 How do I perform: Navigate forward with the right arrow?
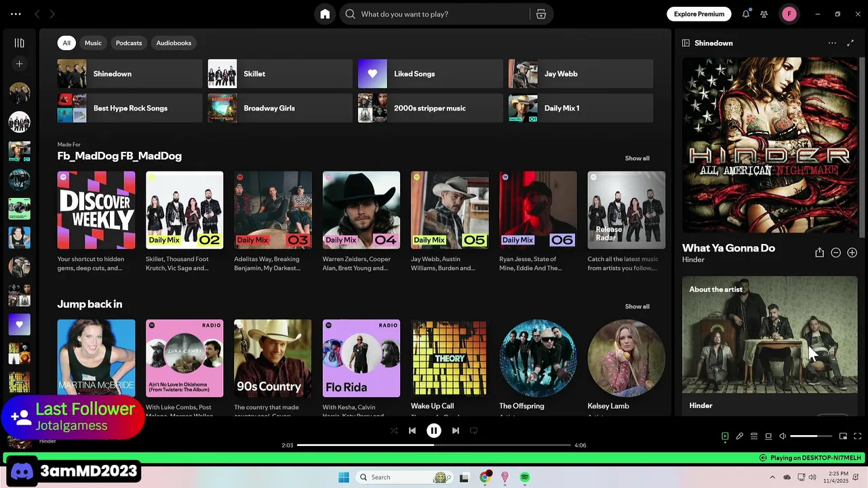[x=52, y=14]
